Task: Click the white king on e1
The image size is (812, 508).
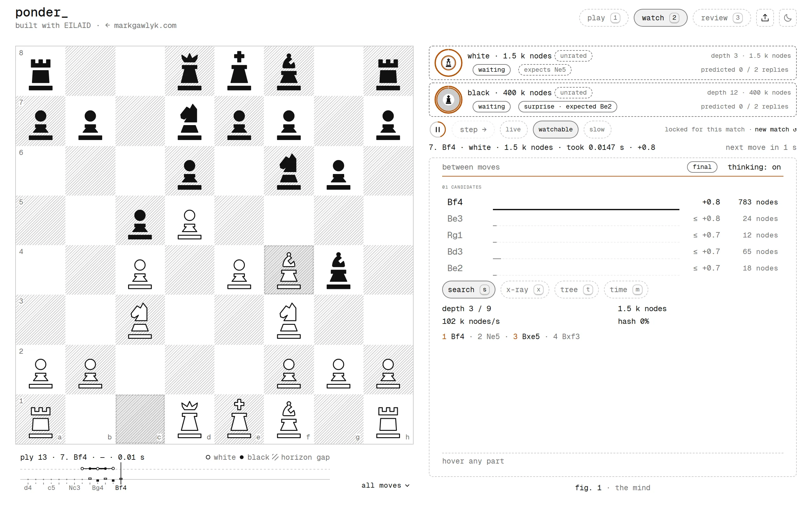Action: pyautogui.click(x=239, y=419)
